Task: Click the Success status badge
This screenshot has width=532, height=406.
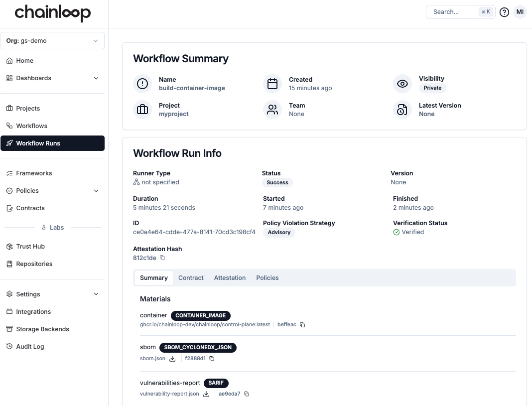Action: tap(277, 182)
